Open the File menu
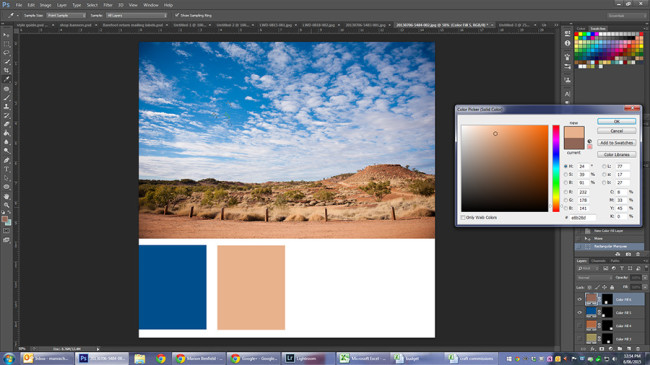The width and height of the screenshot is (650, 365). 19,5
